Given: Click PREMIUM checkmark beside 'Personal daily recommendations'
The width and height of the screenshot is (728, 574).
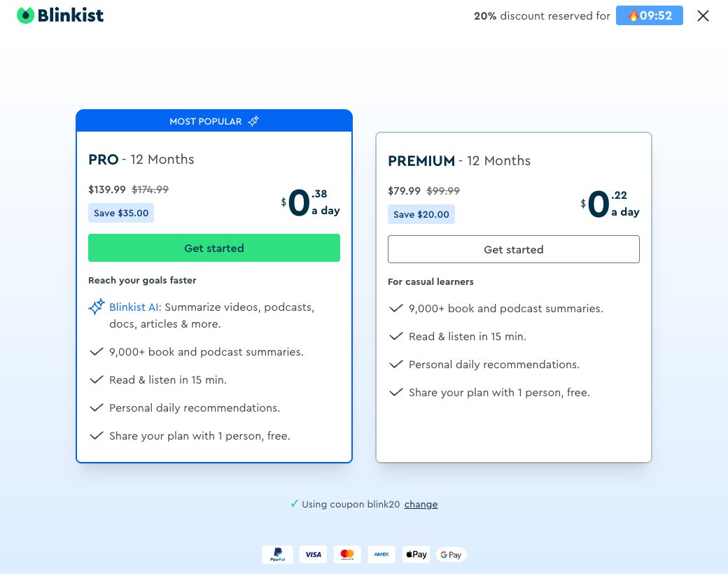Looking at the screenshot, I should tap(395, 364).
